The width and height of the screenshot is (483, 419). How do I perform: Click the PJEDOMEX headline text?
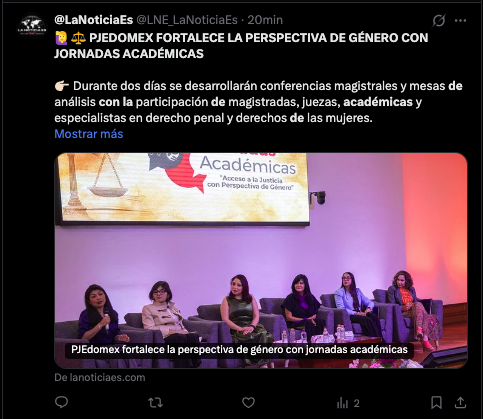(241, 46)
